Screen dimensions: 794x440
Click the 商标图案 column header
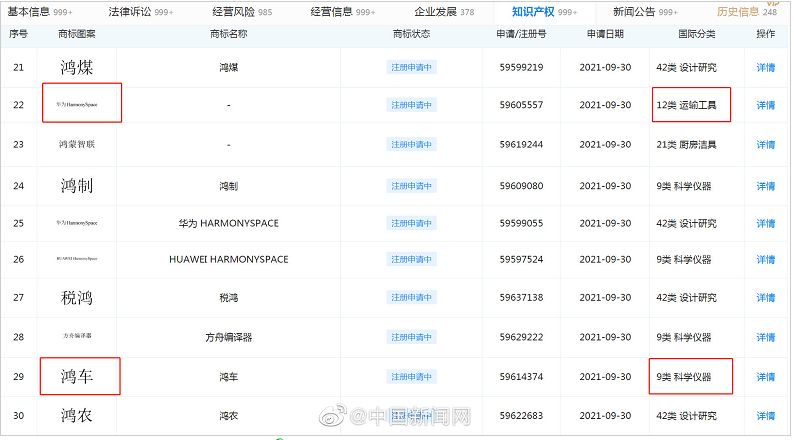coord(76,34)
